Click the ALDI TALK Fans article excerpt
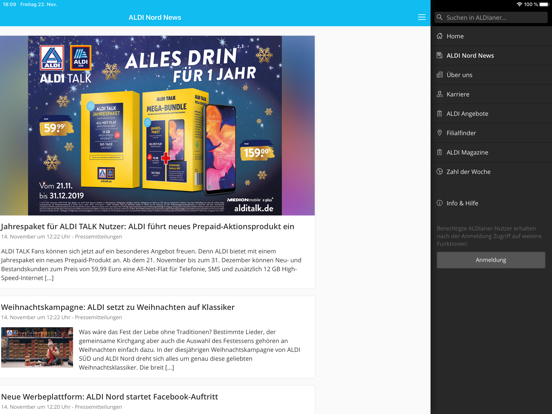 151,264
